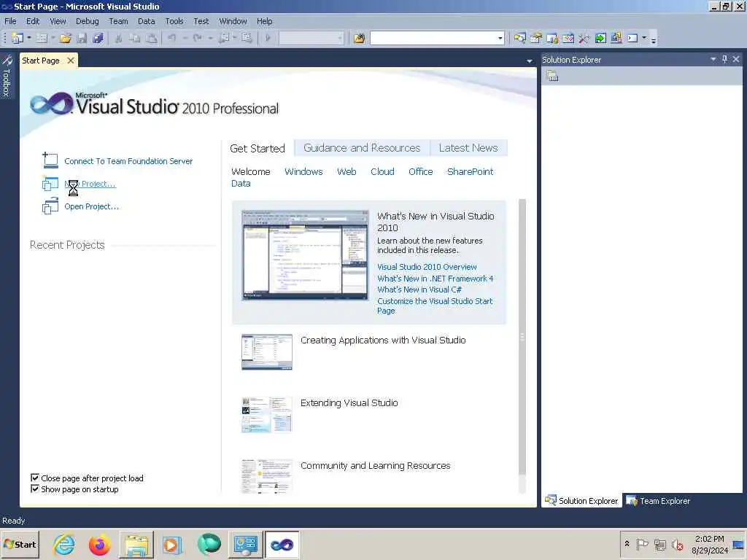Open the Windows Start button

[x=20, y=544]
